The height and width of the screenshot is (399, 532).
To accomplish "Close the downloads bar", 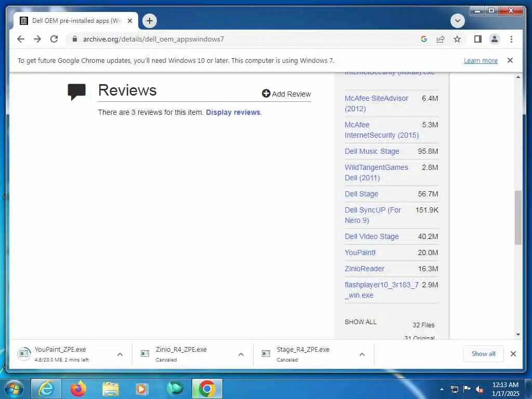I will [513, 354].
